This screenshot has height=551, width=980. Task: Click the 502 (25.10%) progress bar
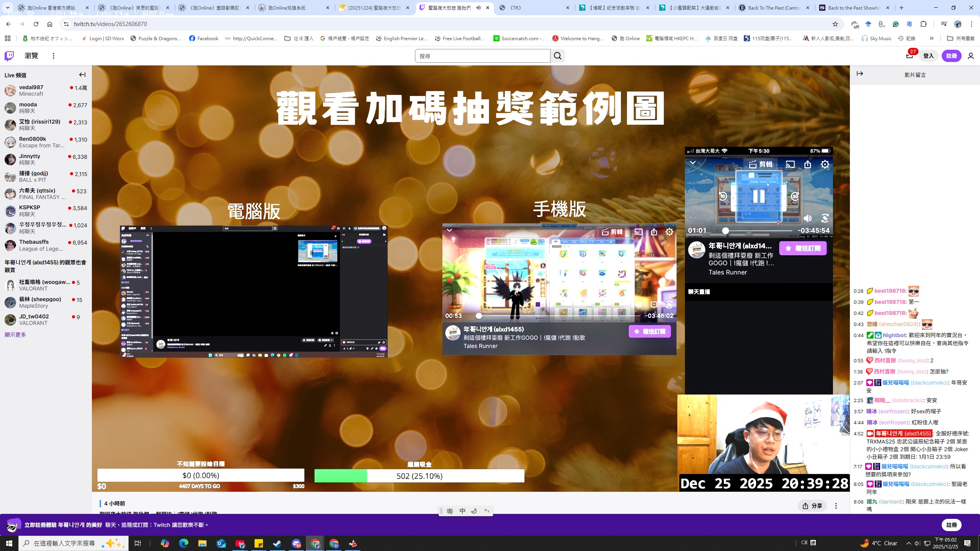click(x=419, y=476)
